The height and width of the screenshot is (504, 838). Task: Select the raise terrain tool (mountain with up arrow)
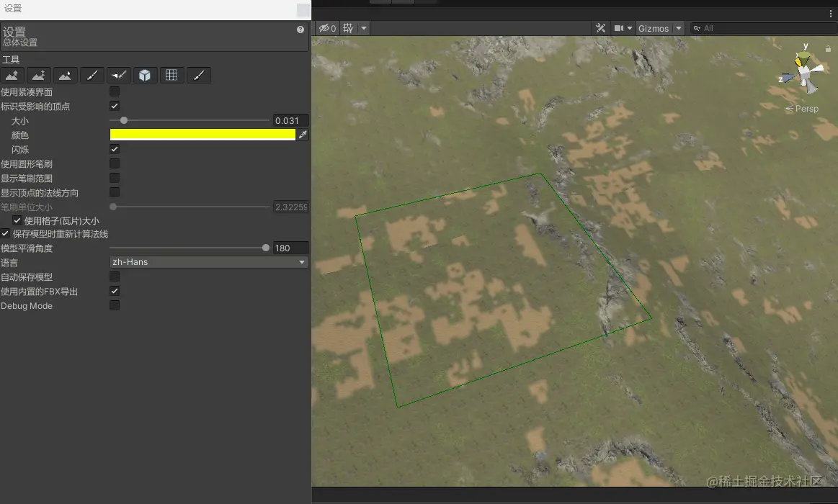tap(12, 76)
